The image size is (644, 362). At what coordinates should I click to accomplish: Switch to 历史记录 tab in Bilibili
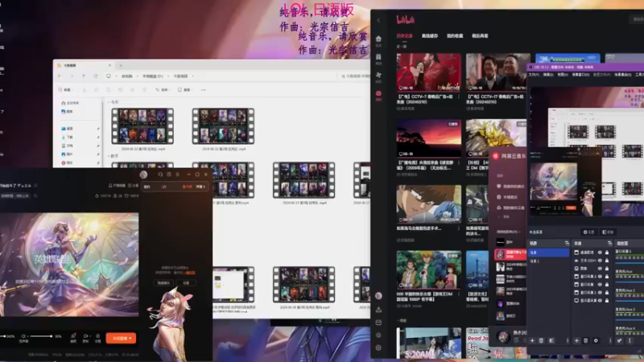point(405,35)
